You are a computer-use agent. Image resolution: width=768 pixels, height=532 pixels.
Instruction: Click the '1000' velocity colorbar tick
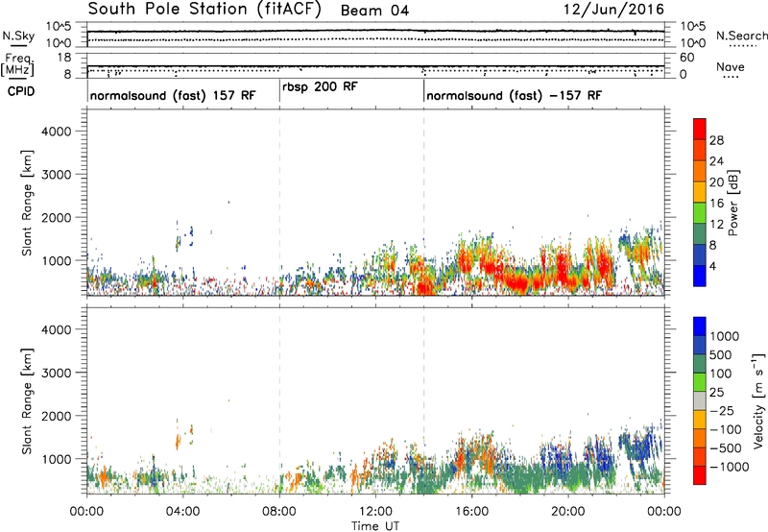point(725,336)
